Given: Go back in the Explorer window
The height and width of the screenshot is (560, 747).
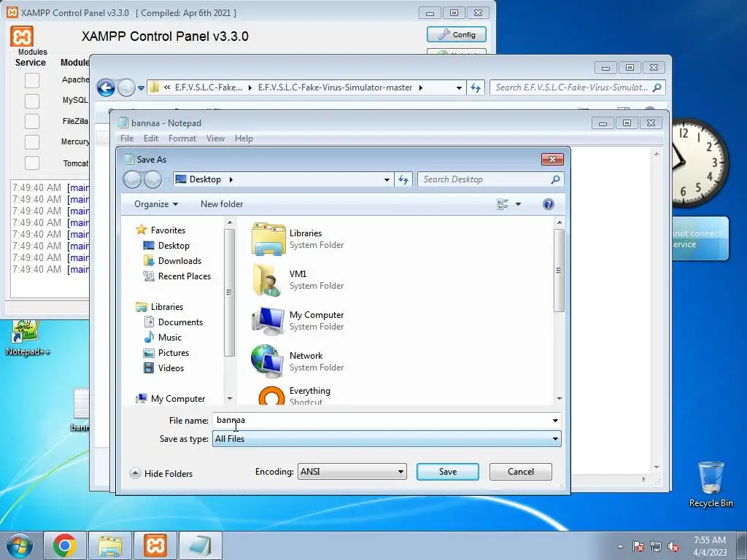Looking at the screenshot, I should click(x=106, y=87).
